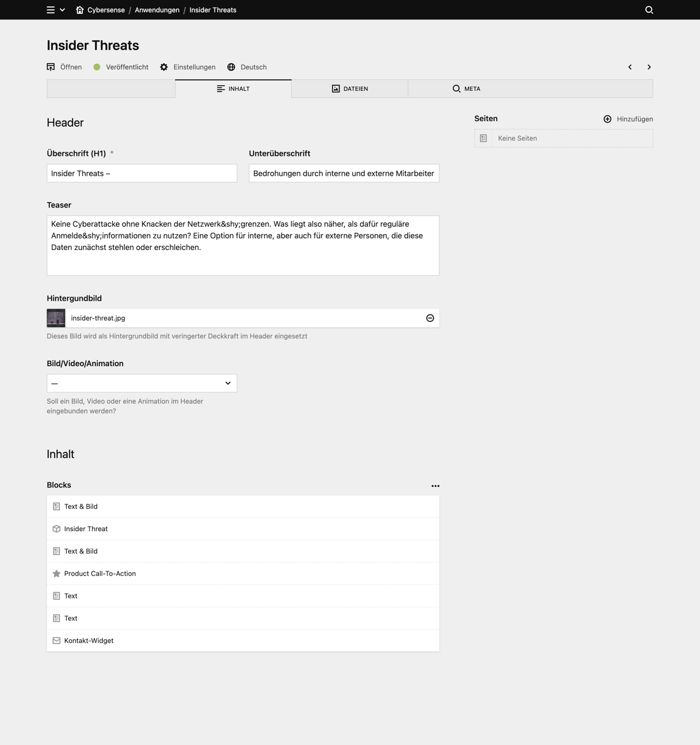Viewport: 700px width, 745px height.
Task: Open the hamburger main menu
Action: [x=51, y=10]
